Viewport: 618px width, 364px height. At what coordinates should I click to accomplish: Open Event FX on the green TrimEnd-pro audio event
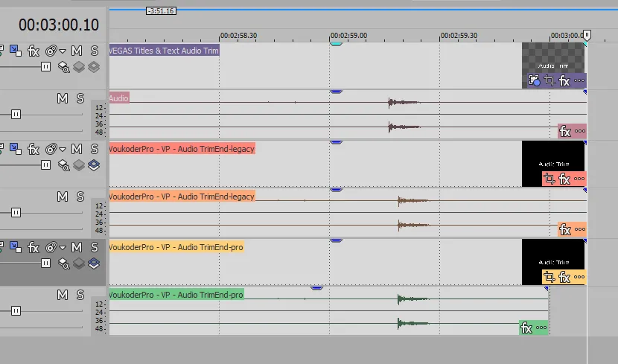point(526,328)
